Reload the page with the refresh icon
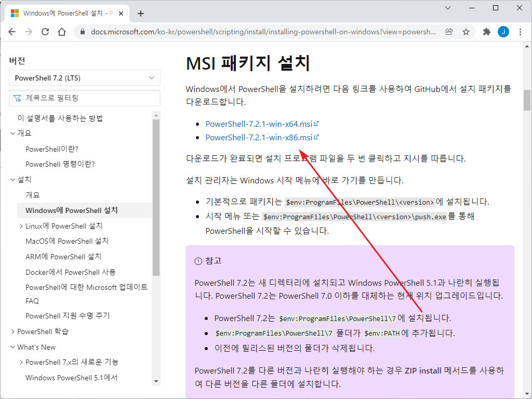The width and height of the screenshot is (532, 399). tap(45, 32)
